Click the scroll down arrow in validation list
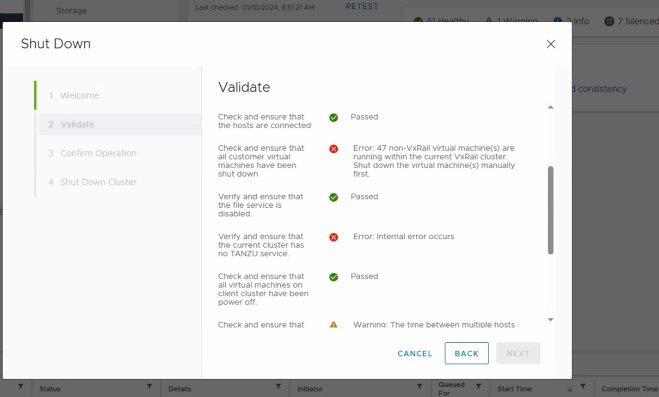Viewport: 659px width, 397px height. [x=551, y=320]
